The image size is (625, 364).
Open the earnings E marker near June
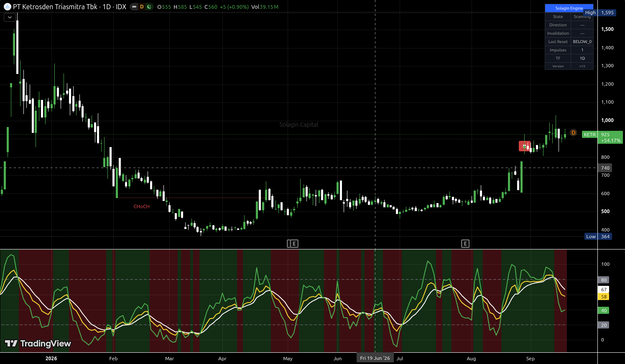294,244
